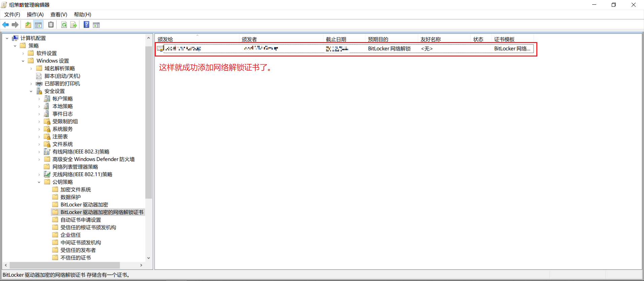Screen dimensions: 644x281
Task: Click the certificate icon in the list row
Action: 160,48
